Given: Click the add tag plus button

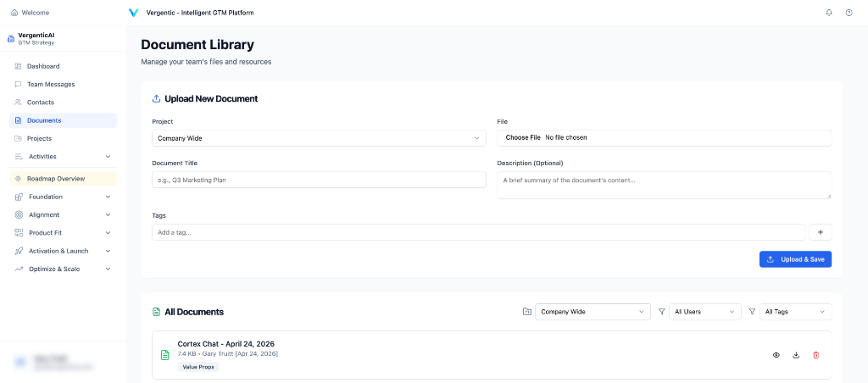Looking at the screenshot, I should click(x=821, y=232).
